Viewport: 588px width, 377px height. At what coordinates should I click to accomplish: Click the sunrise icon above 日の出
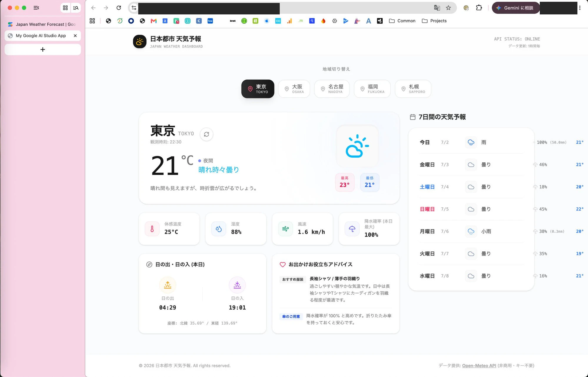[168, 285]
